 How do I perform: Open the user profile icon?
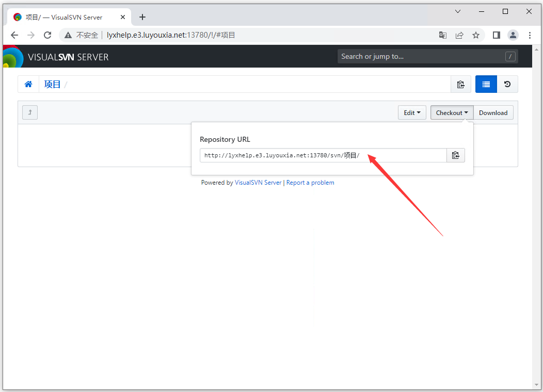513,35
